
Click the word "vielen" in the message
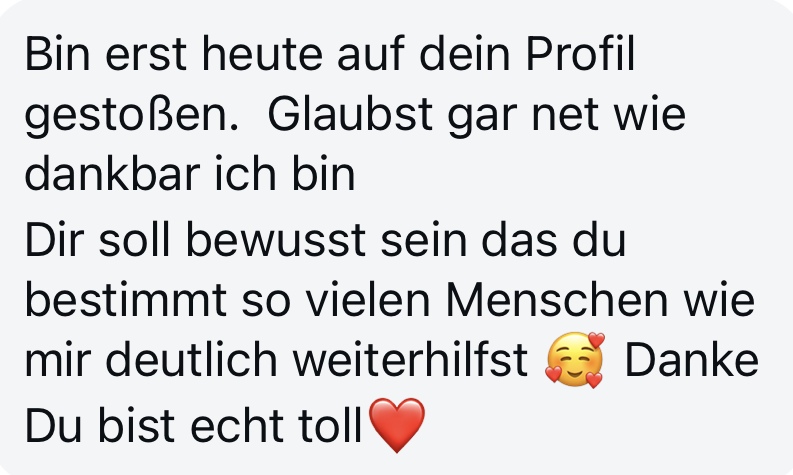369,299
